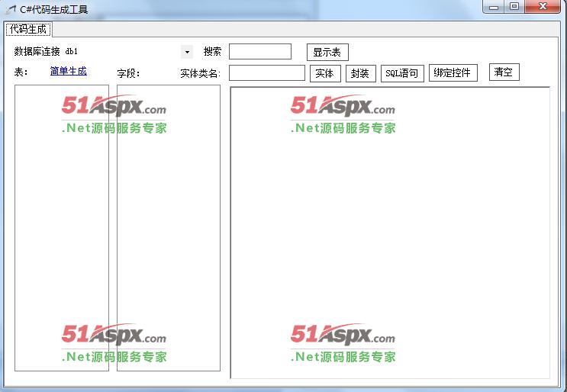Click inside the large code output area
The width and height of the screenshot is (567, 392).
390,233
